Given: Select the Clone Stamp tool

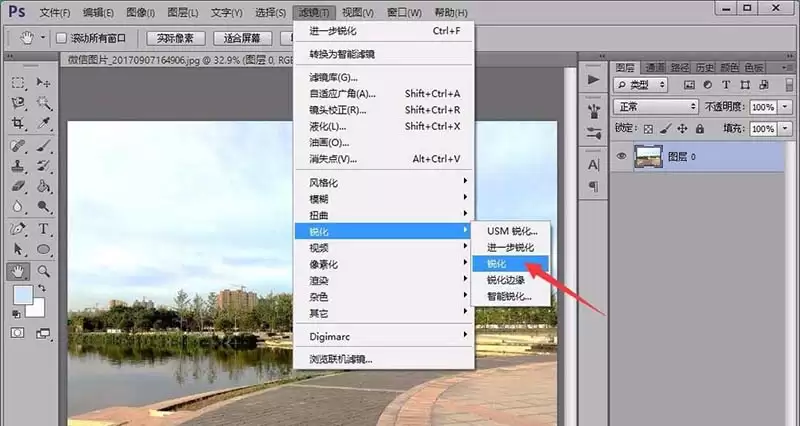Looking at the screenshot, I should tap(18, 166).
